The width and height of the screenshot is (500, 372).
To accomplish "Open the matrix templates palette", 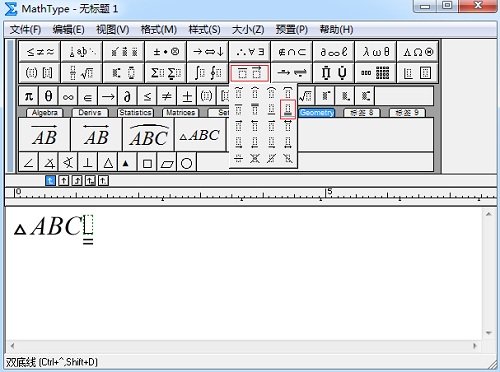I will click(x=376, y=73).
